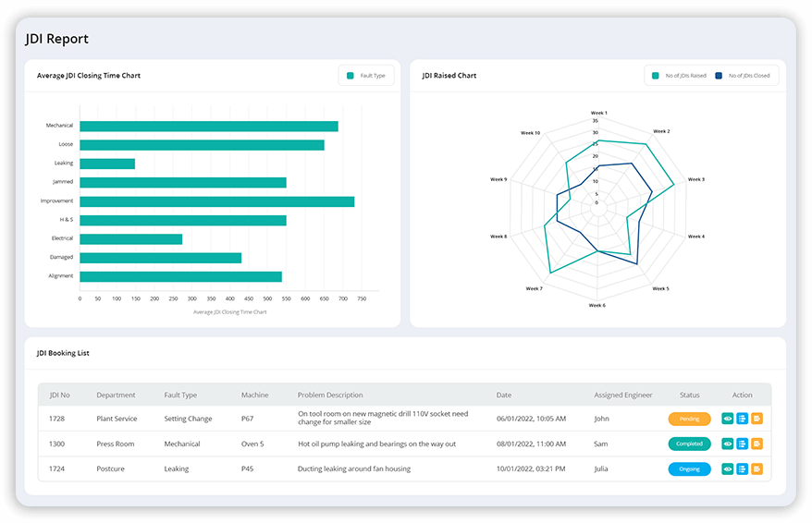Click the eye view icon for JDI 1728
Screen dimensions: 812x523
tap(727, 419)
